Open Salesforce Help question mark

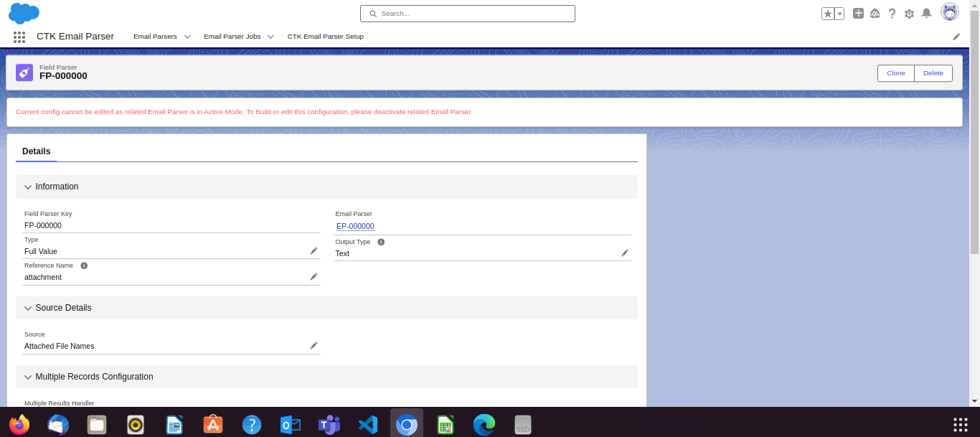coord(892,14)
